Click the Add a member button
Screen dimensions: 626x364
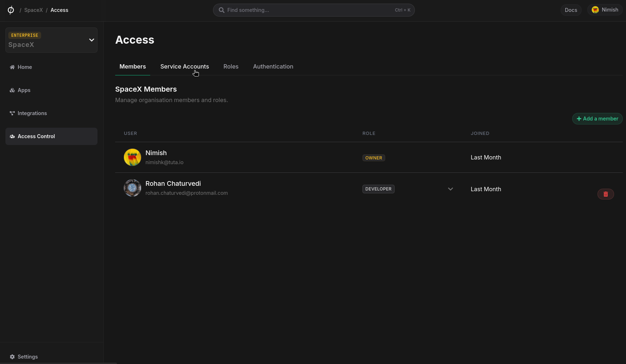pyautogui.click(x=597, y=119)
